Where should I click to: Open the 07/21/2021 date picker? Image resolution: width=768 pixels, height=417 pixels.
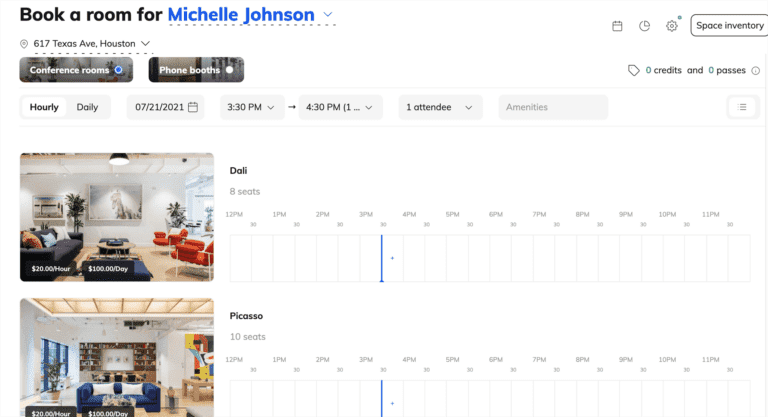pyautogui.click(x=166, y=107)
